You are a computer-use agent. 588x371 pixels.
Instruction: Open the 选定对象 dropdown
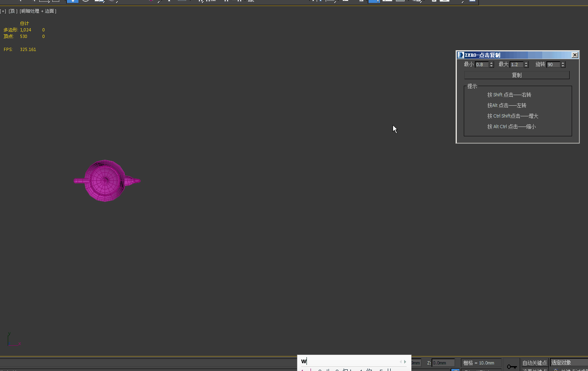click(x=569, y=362)
